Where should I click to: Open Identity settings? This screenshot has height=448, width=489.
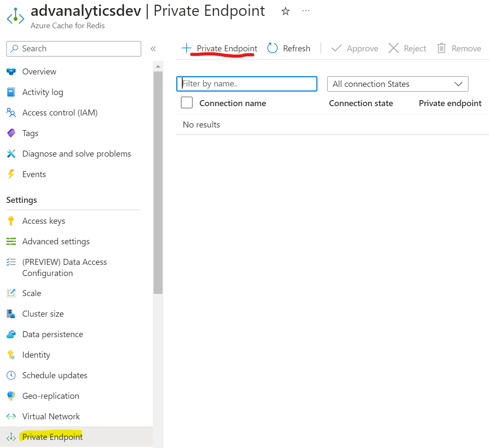36,355
